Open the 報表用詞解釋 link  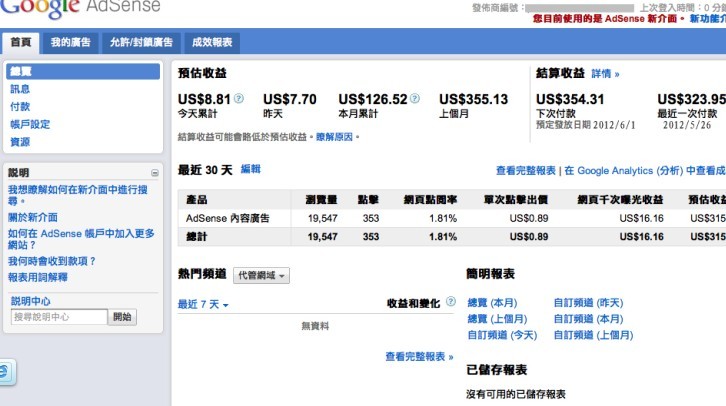pos(38,277)
